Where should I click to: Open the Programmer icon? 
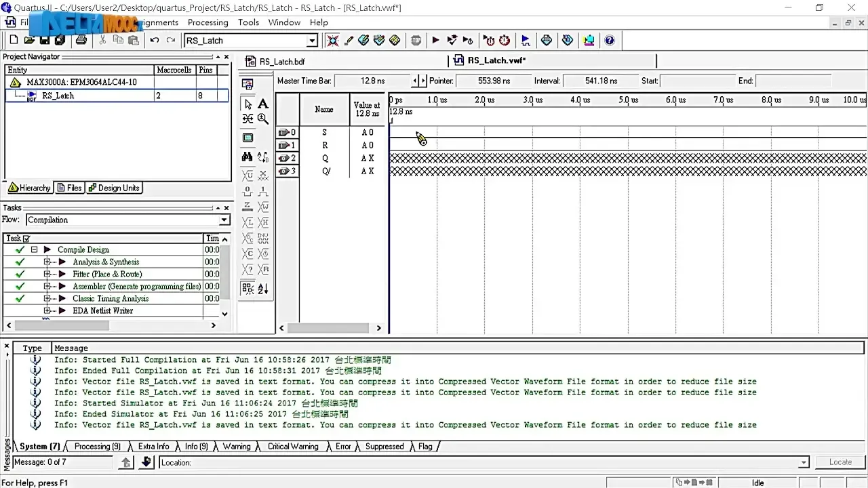coord(568,40)
